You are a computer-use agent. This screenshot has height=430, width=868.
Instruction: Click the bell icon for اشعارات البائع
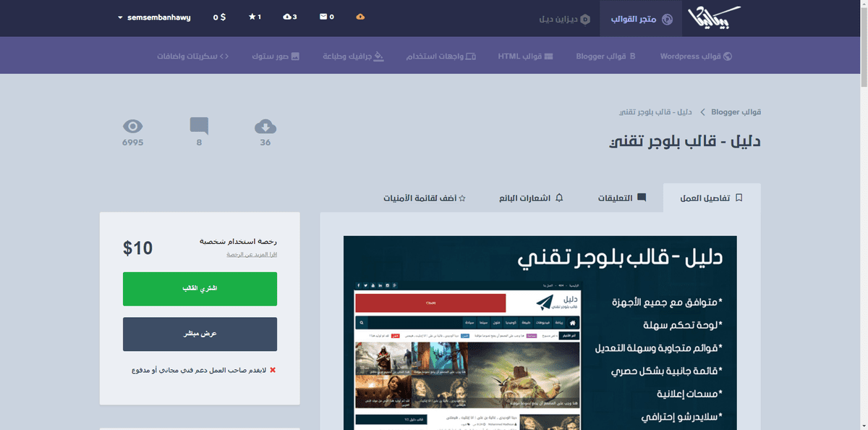[x=558, y=197]
